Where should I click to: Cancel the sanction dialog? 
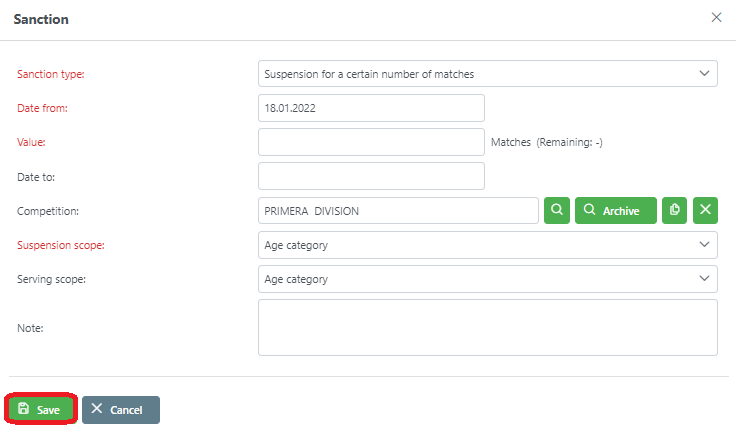121,410
